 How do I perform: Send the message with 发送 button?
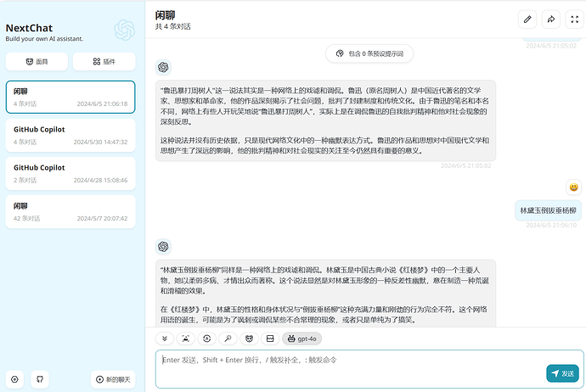coord(562,373)
